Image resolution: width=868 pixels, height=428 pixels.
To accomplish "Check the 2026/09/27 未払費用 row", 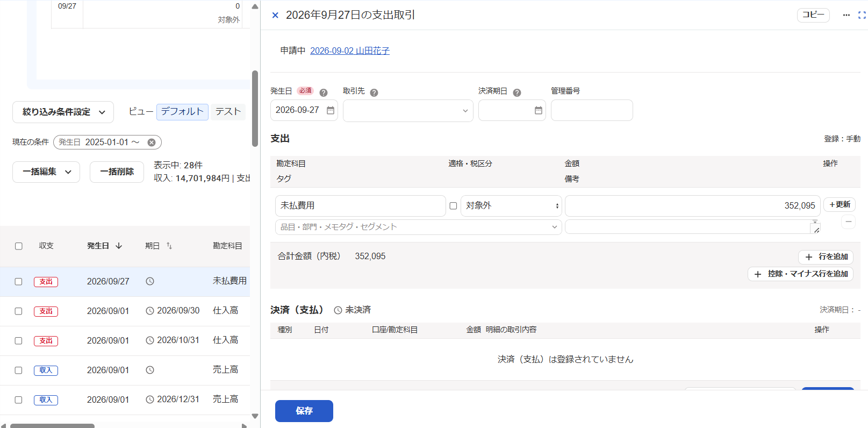I will pyautogui.click(x=19, y=282).
